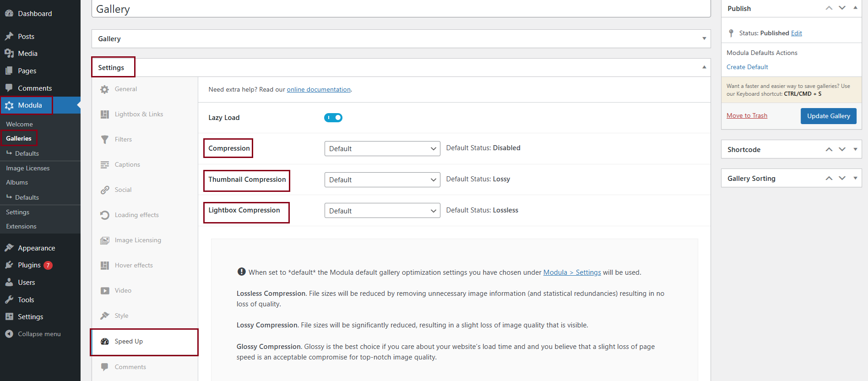Open Video settings play icon
Viewport: 868px width, 381px height.
tap(105, 291)
